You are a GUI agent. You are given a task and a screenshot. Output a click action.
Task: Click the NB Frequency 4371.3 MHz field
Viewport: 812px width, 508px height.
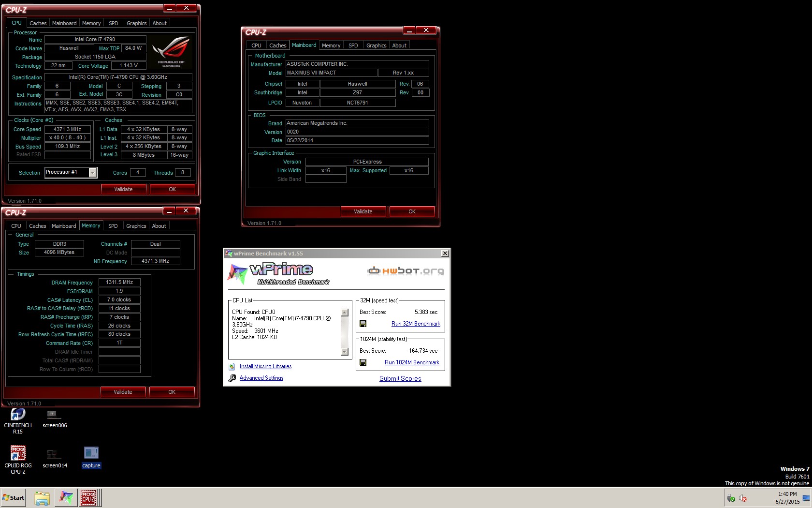click(155, 261)
